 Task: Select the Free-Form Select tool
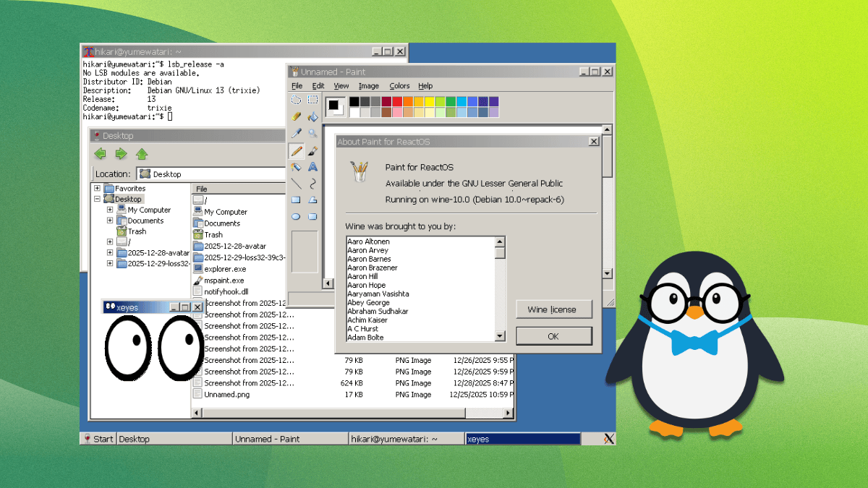point(296,99)
